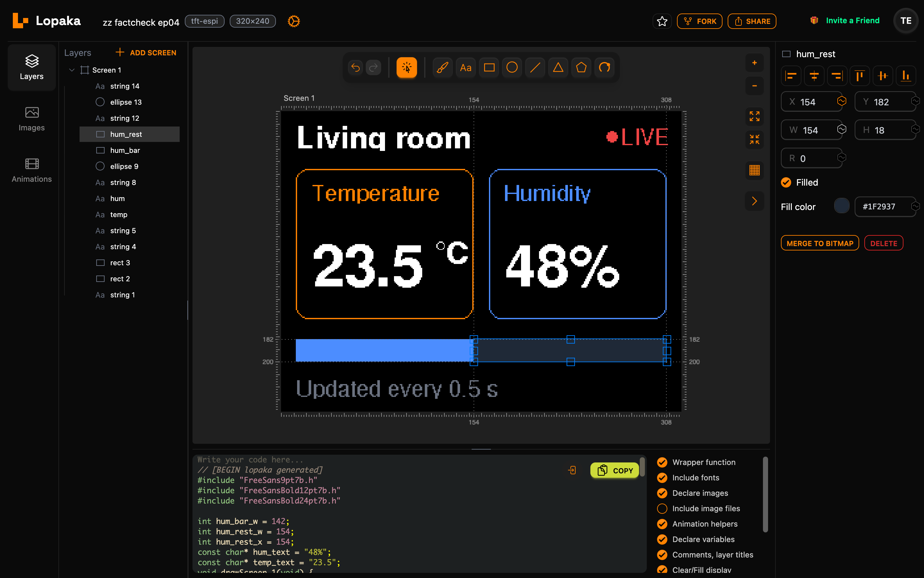Switch to the Animations tab
This screenshot has width=924, height=578.
coord(32,171)
